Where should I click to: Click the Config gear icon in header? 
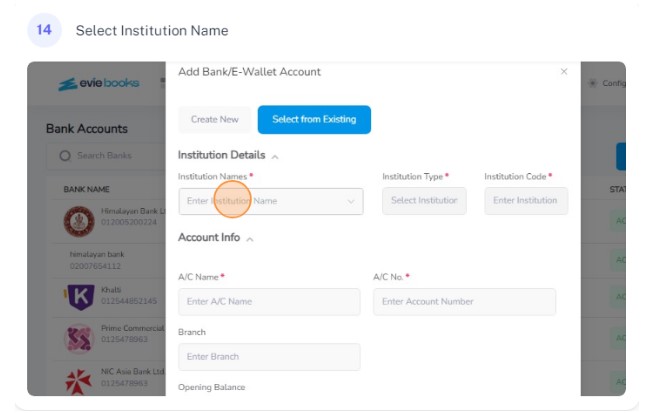coord(593,83)
